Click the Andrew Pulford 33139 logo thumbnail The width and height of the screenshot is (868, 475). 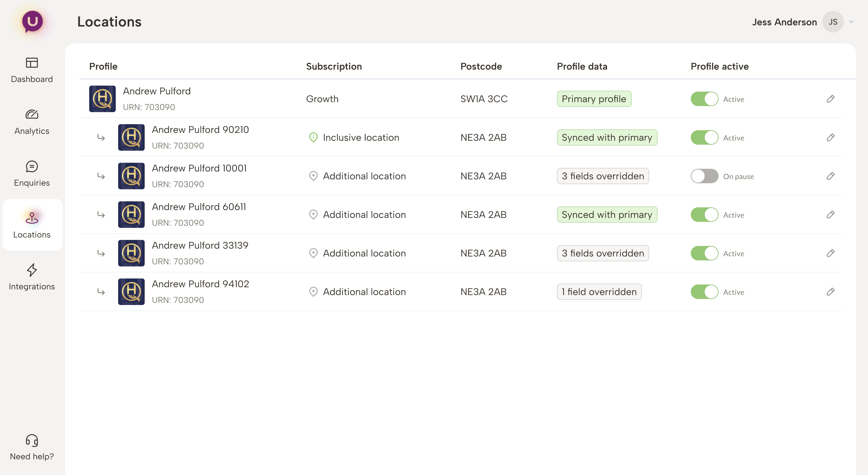(x=131, y=253)
